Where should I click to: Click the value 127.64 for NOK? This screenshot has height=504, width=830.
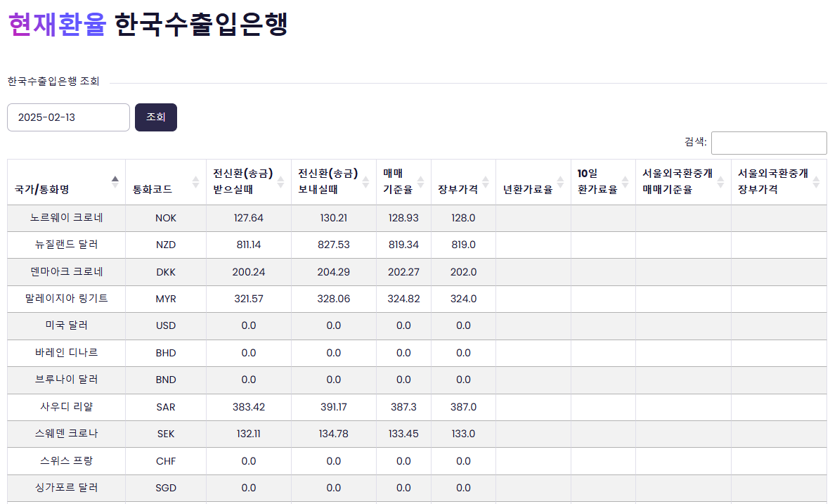point(249,218)
